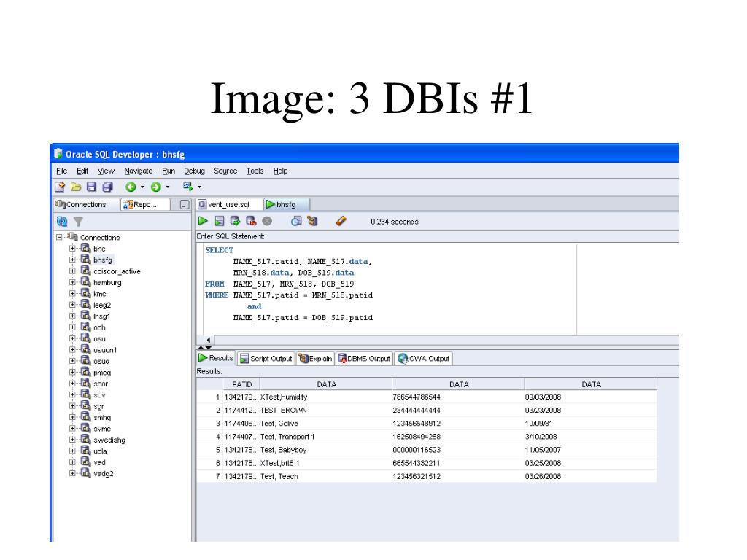The image size is (747, 560).
Task: Click the New file toolbar icon
Action: click(x=60, y=187)
